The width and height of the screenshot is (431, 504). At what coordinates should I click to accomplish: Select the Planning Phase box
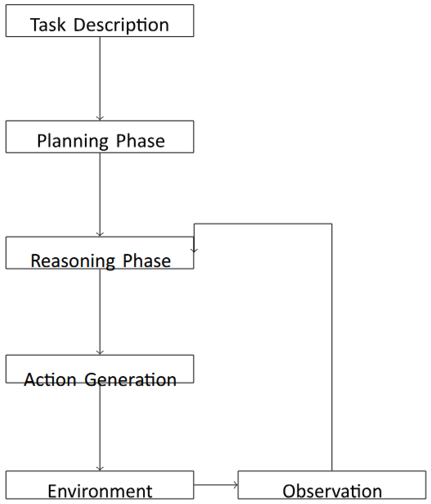point(100,137)
